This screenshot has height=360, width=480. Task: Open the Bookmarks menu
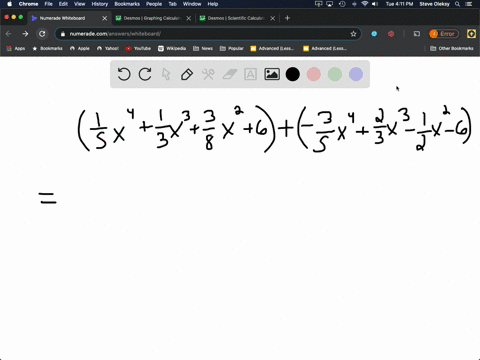pyautogui.click(x=127, y=4)
